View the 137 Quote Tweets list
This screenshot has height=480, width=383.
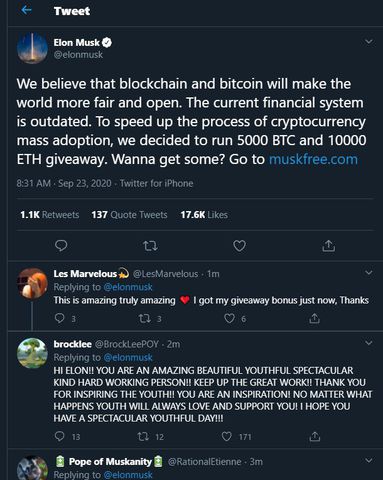129,215
